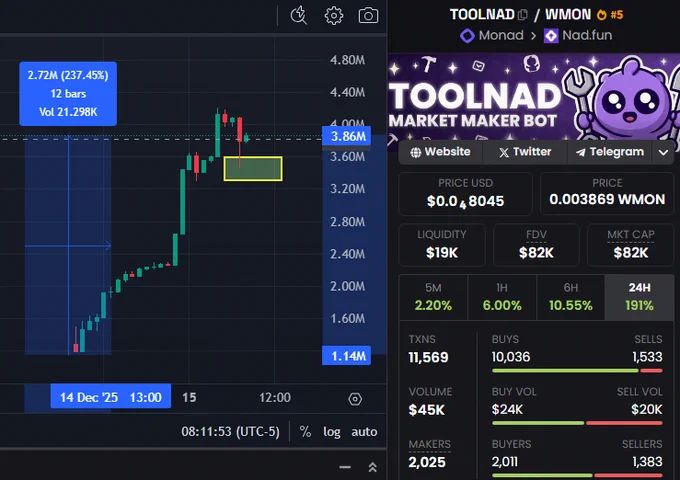The width and height of the screenshot is (680, 480).
Task: Toggle percent scale on the chart
Action: (305, 431)
